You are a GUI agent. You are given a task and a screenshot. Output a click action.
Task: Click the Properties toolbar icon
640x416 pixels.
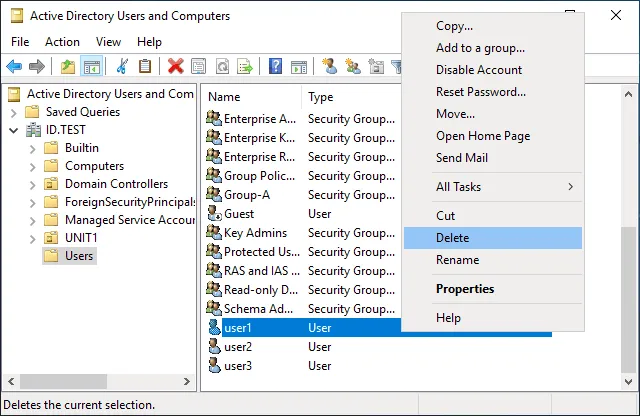(198, 67)
